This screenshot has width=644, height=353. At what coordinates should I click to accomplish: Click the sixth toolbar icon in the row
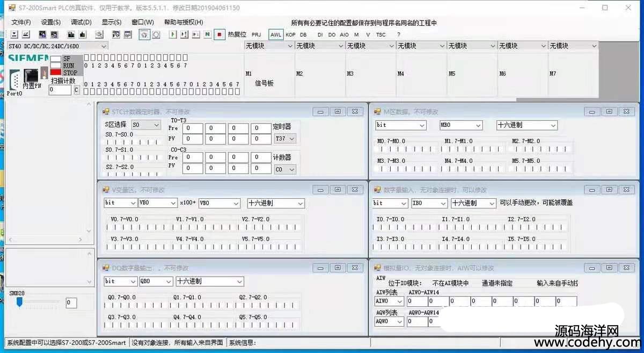(x=82, y=34)
